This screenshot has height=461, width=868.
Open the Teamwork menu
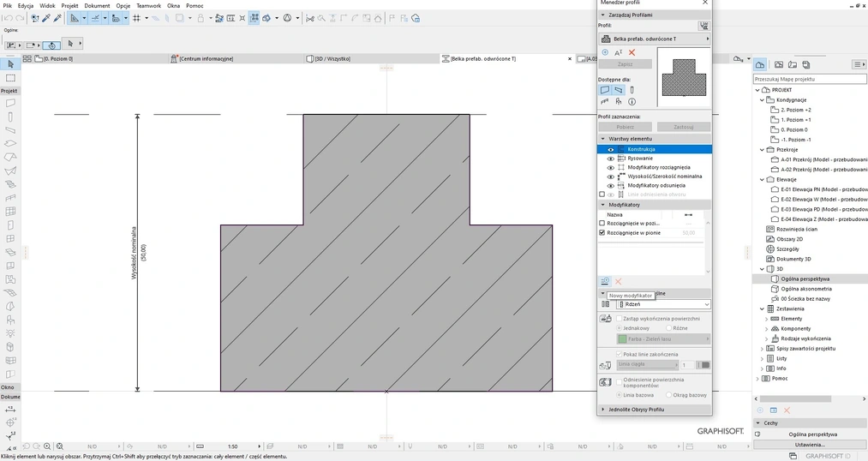pyautogui.click(x=148, y=5)
